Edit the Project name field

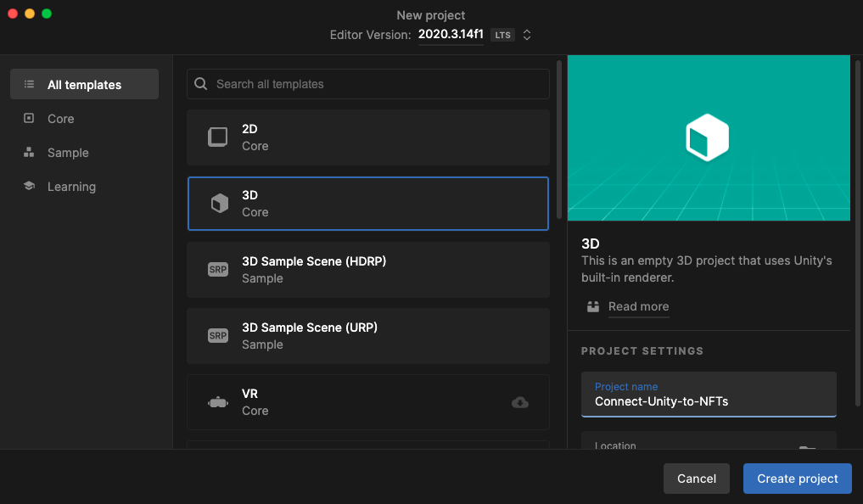(709, 395)
